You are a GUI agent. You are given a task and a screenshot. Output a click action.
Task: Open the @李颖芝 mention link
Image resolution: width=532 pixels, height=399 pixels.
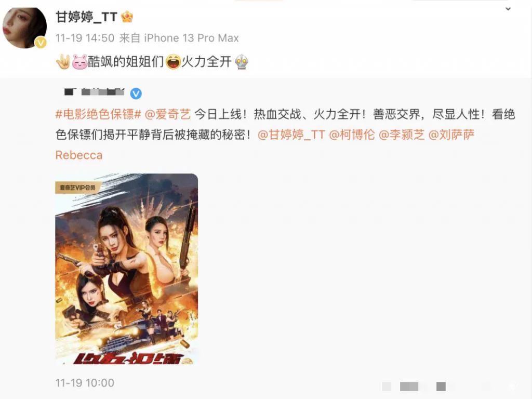point(402,135)
